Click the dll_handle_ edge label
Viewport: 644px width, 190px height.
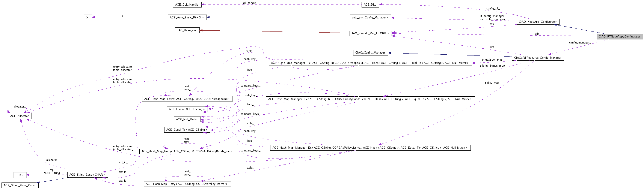(x=250, y=3)
